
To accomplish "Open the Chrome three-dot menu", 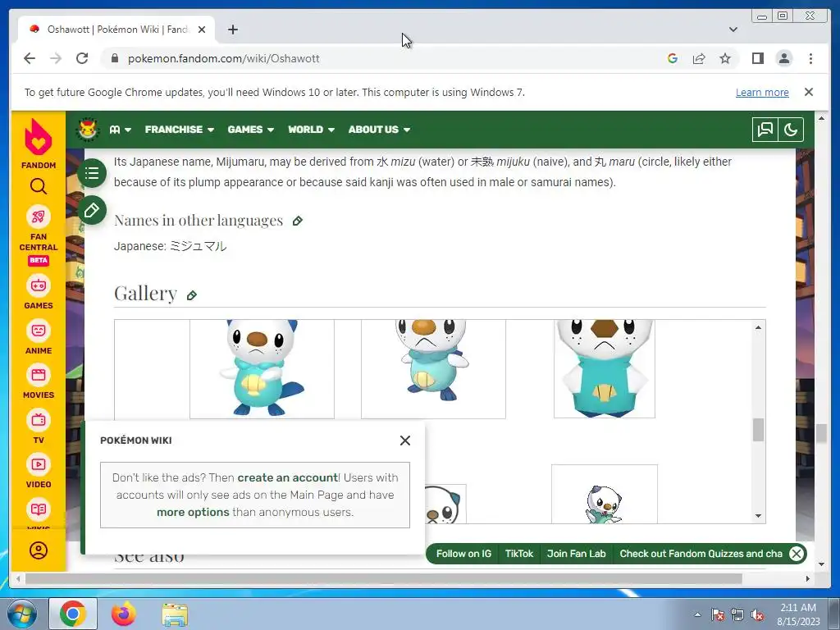I will click(x=810, y=58).
